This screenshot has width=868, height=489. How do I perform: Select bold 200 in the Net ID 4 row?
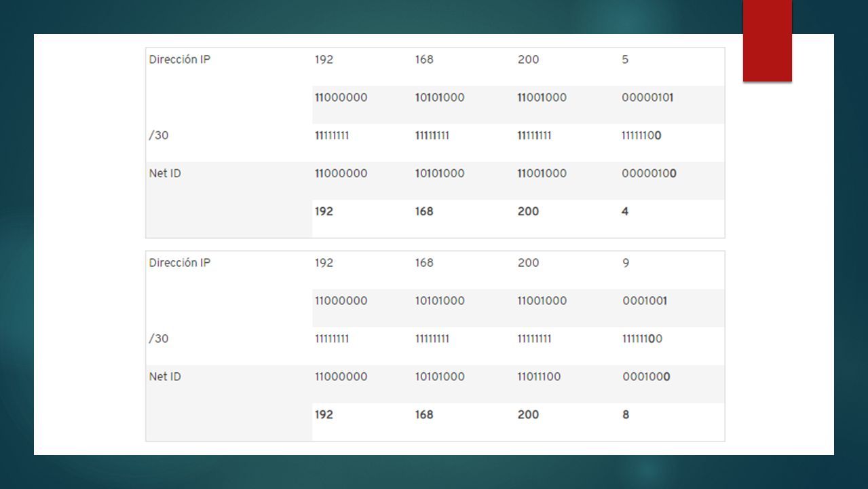coord(528,212)
